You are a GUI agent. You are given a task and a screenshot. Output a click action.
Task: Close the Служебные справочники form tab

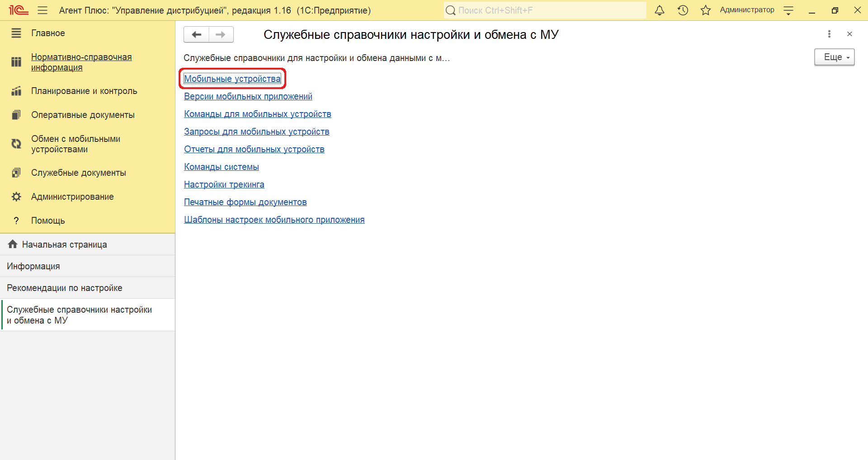849,34
